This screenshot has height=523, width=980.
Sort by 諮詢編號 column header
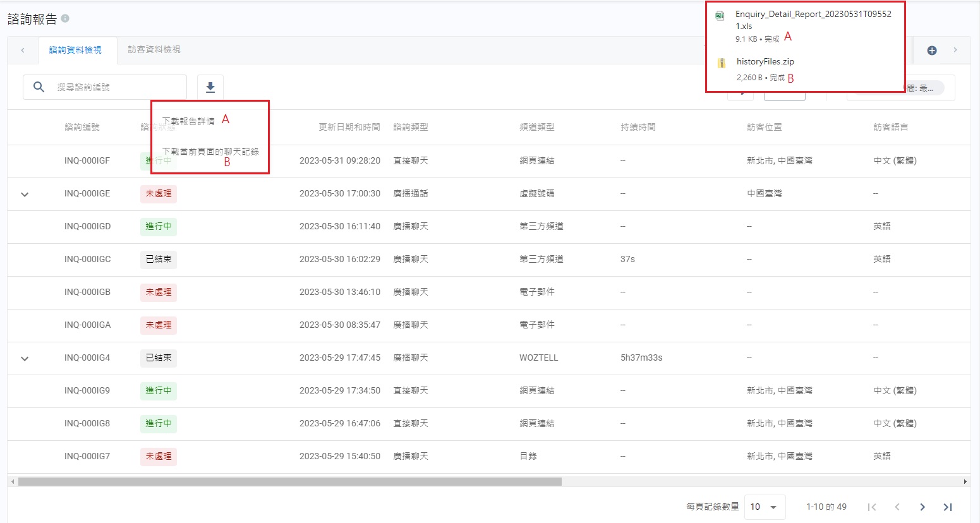pos(82,127)
